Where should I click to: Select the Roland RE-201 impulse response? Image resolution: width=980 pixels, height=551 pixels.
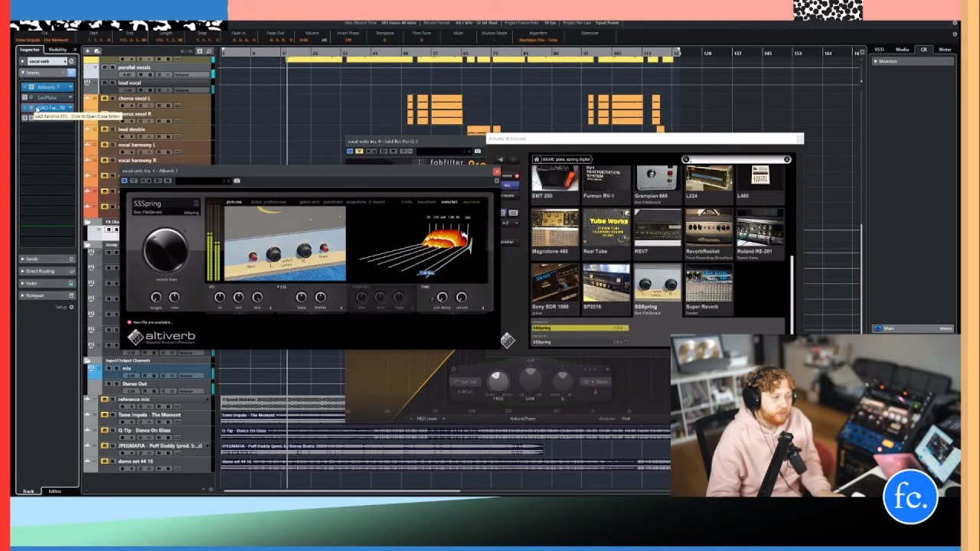pyautogui.click(x=760, y=233)
